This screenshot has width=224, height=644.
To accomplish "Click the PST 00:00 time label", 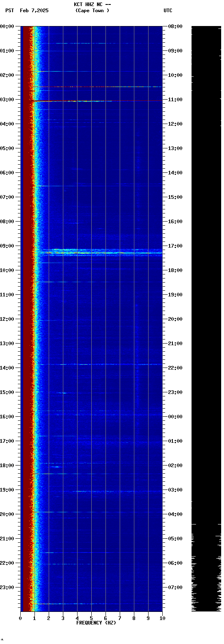I will tap(7, 26).
